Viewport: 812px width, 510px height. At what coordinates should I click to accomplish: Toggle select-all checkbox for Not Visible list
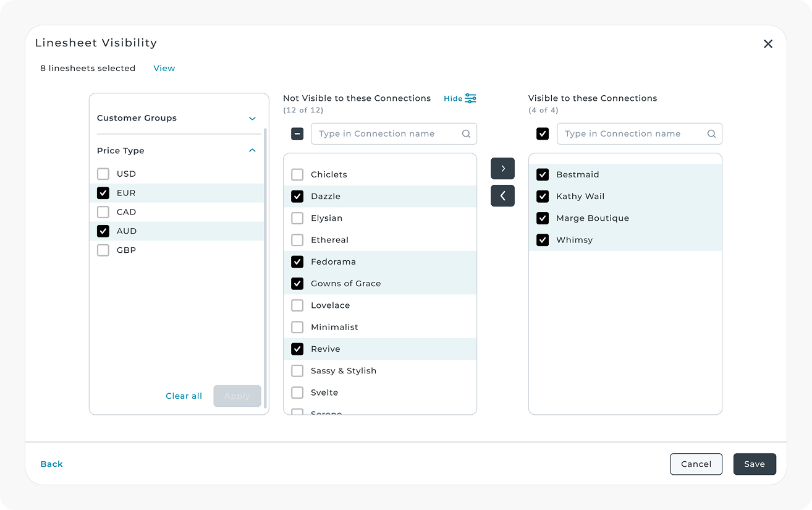coord(297,134)
